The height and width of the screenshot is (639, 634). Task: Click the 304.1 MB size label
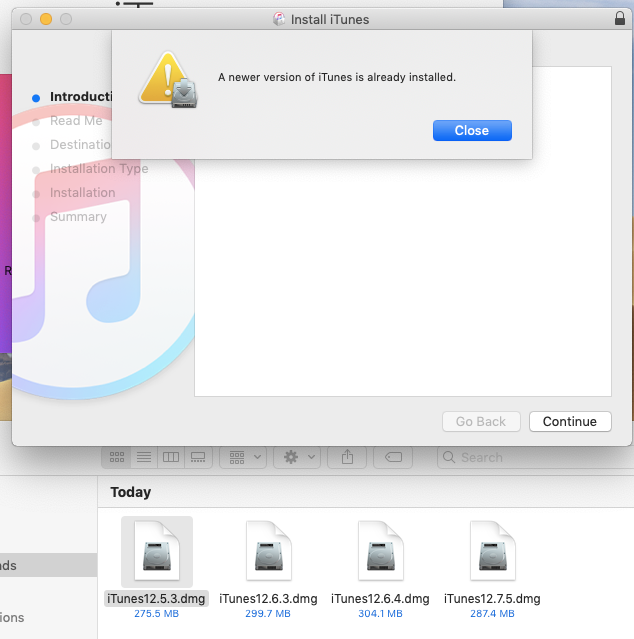click(x=380, y=613)
